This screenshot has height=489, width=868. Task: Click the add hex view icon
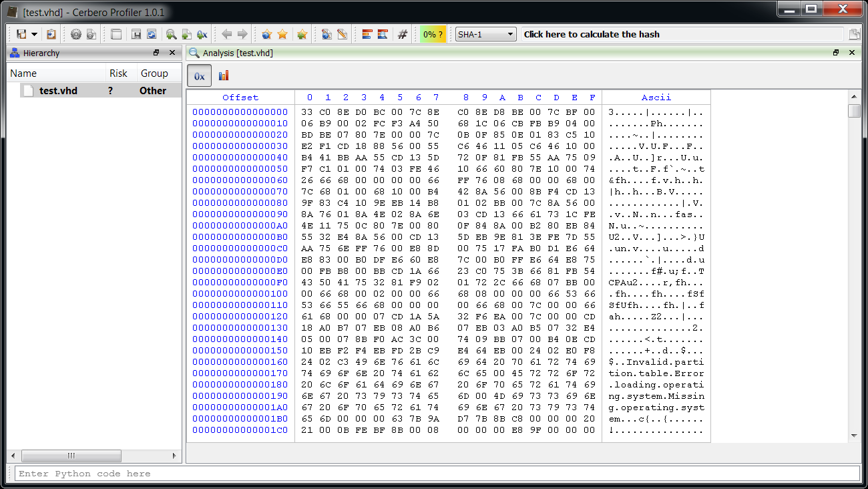coord(202,34)
